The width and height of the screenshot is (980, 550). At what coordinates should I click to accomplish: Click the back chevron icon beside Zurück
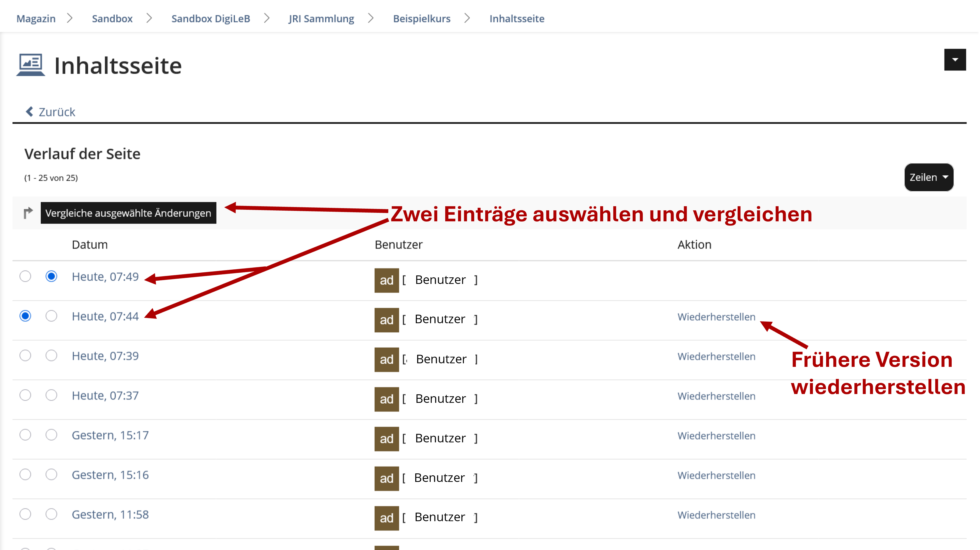[29, 112]
